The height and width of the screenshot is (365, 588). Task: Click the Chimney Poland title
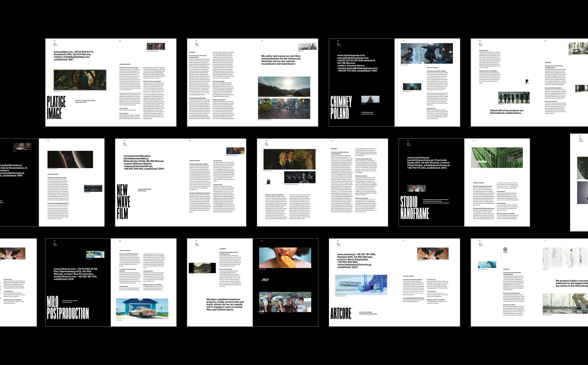(341, 107)
